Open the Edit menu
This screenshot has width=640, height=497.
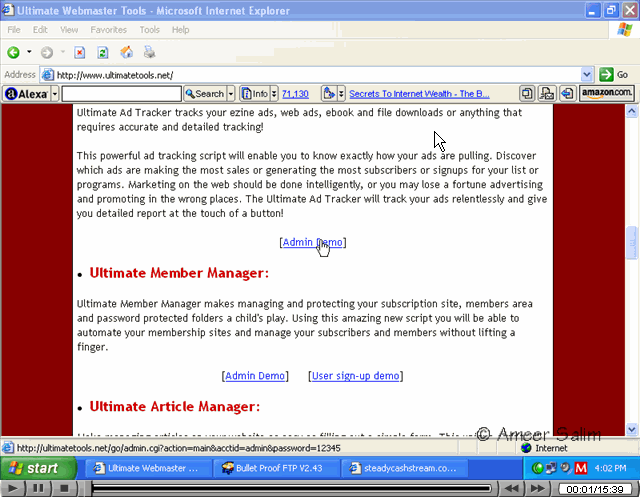tap(40, 30)
